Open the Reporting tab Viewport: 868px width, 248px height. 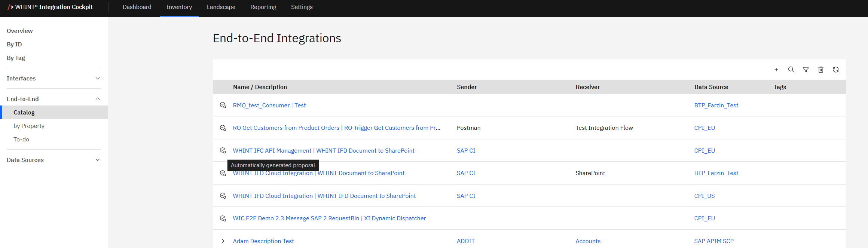[263, 7]
